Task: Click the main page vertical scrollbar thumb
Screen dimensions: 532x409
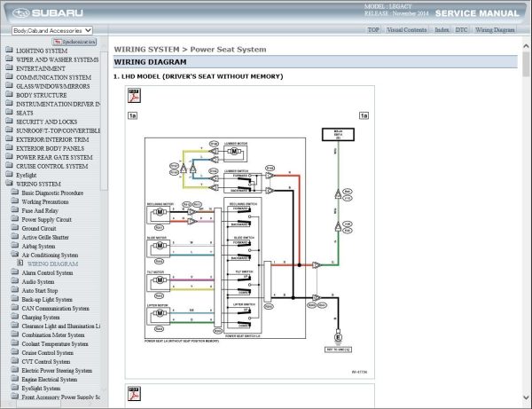Action: click(526, 65)
